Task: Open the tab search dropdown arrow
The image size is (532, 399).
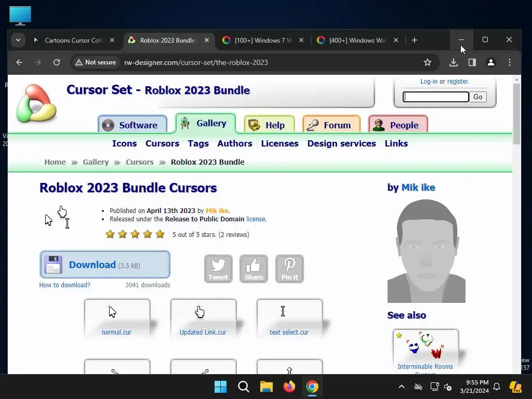Action: pyautogui.click(x=18, y=40)
